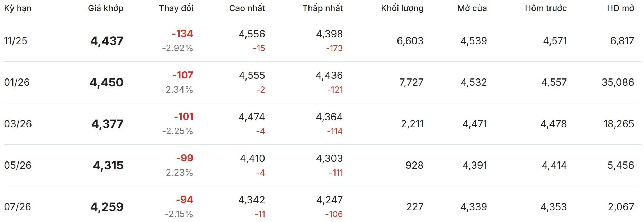Click the Mở cửa column header
Image resolution: width=644 pixels, height=222 pixels.
coord(472,8)
